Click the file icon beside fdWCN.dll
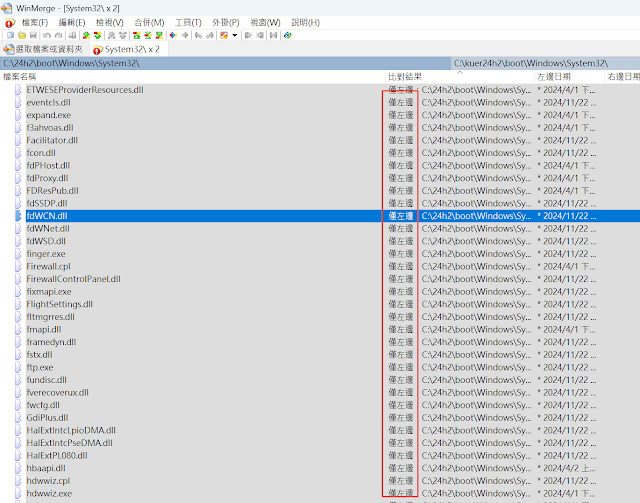The height and width of the screenshot is (503, 640). pyautogui.click(x=18, y=216)
